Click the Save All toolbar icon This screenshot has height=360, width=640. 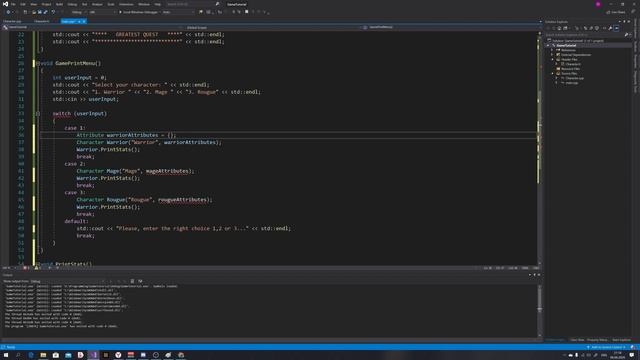(x=45, y=12)
